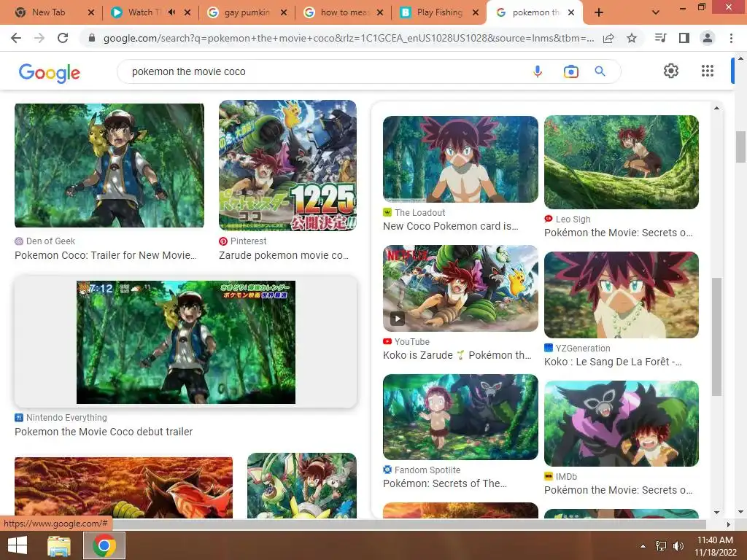Viewport: 747px width, 560px height.
Task: Click the main page vertical scrollbar thumb
Action: tap(740, 147)
